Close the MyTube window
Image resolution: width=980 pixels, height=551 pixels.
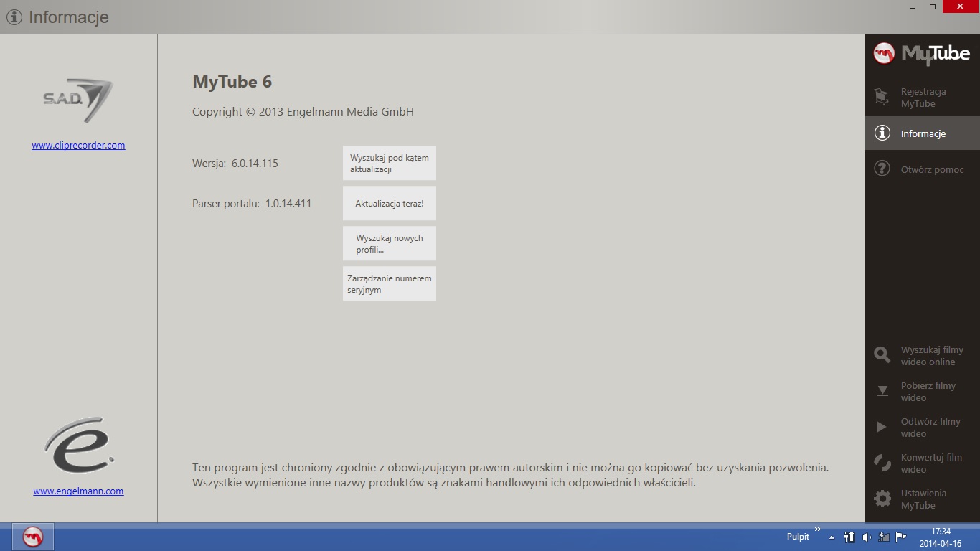click(x=959, y=6)
